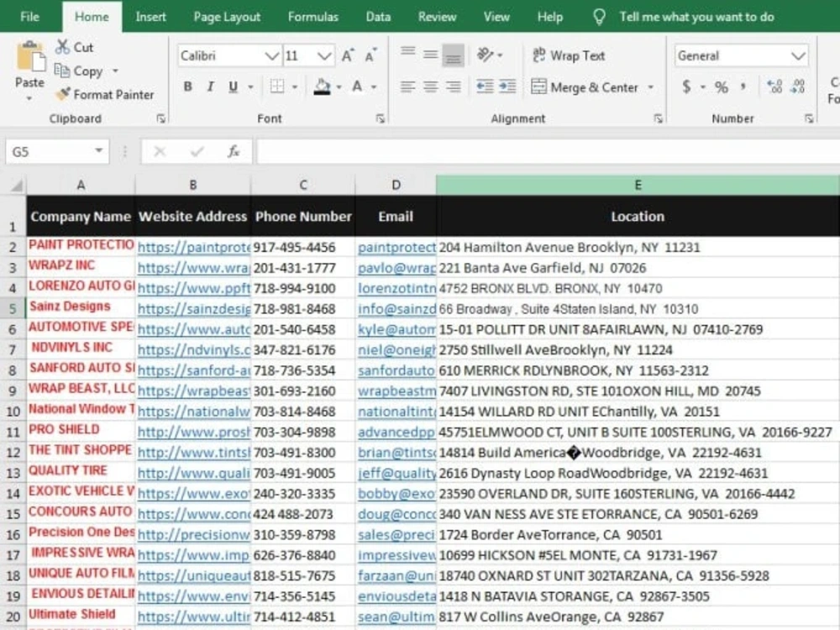Open the Merge & Center dropdown arrow
This screenshot has width=840, height=630.
coord(651,87)
